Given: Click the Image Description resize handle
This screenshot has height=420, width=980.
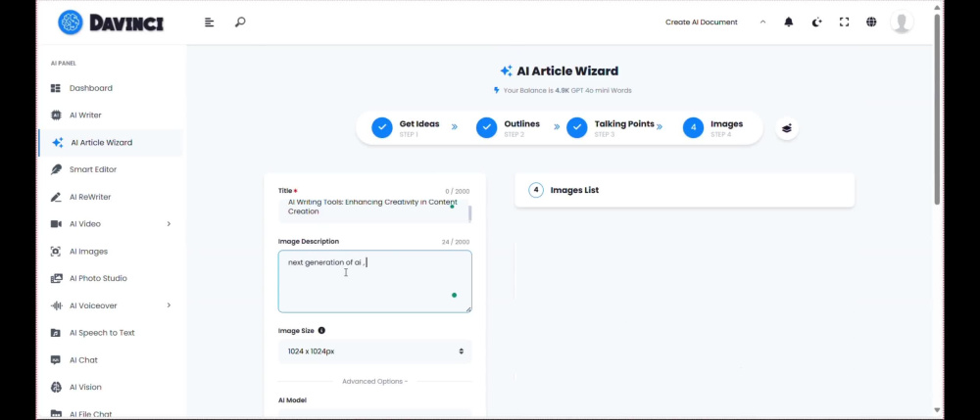Looking at the screenshot, I should (468, 309).
